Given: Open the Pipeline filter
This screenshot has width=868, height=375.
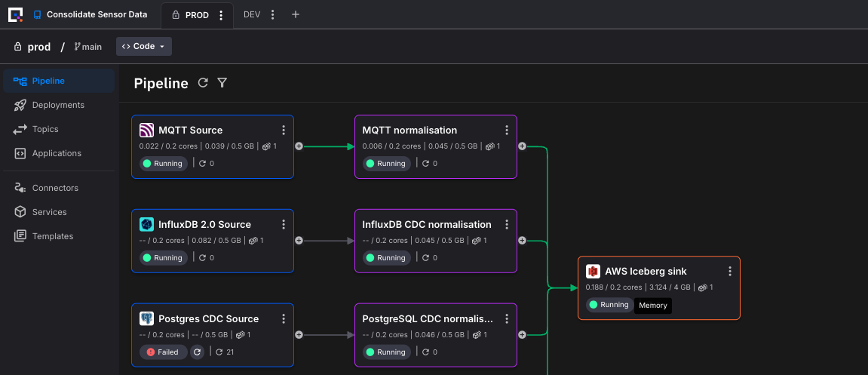Looking at the screenshot, I should (222, 82).
